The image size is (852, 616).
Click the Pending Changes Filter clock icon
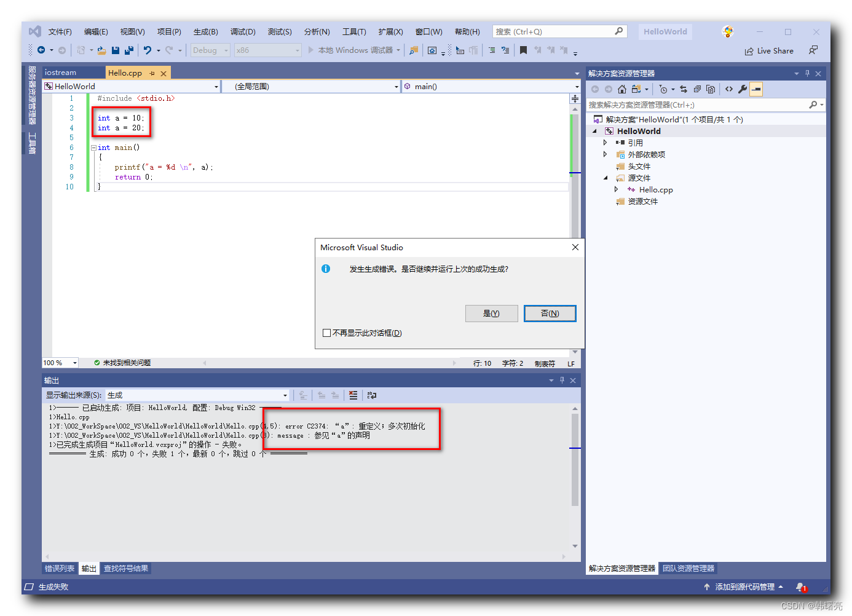pyautogui.click(x=663, y=89)
